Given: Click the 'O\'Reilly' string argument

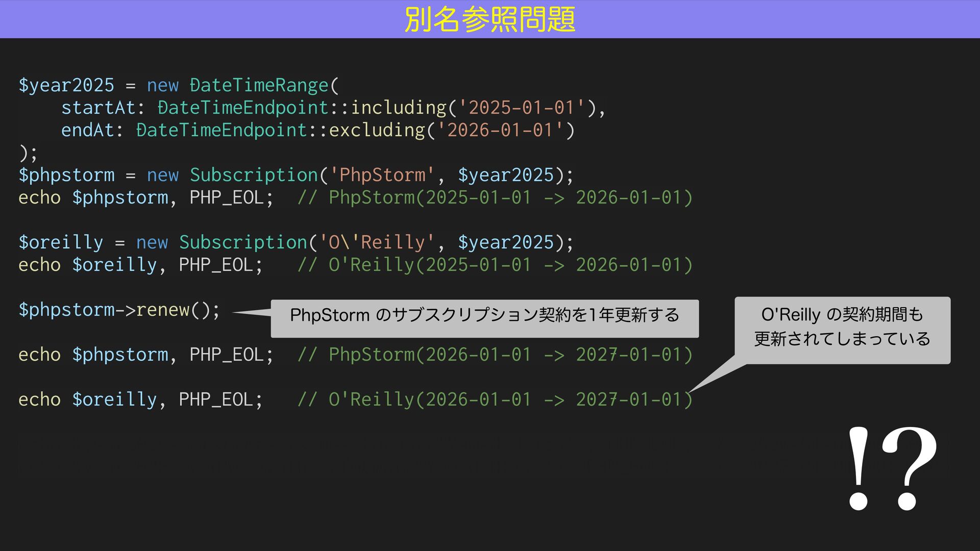Looking at the screenshot, I should (377, 242).
